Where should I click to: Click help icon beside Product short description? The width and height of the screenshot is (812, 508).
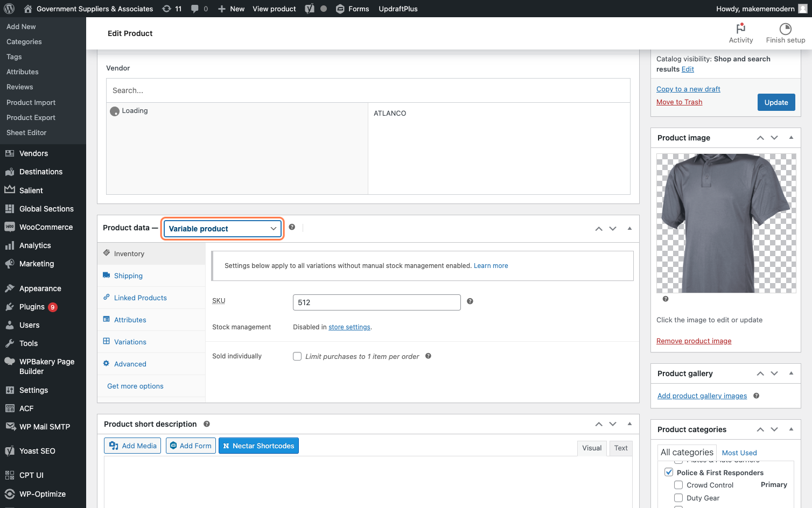click(207, 424)
